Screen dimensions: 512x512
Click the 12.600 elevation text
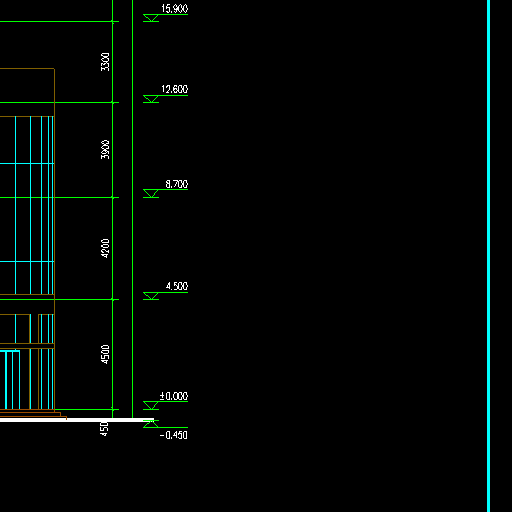pyautogui.click(x=174, y=89)
